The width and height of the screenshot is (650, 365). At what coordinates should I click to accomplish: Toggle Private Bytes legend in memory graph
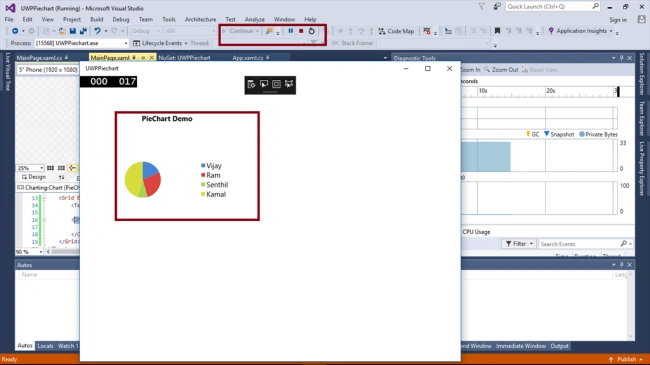pos(598,134)
